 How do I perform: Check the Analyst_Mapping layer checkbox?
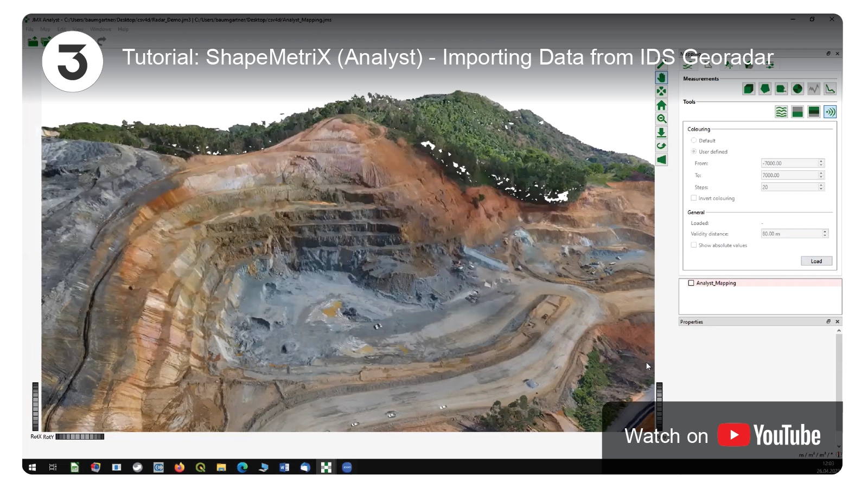coord(691,283)
